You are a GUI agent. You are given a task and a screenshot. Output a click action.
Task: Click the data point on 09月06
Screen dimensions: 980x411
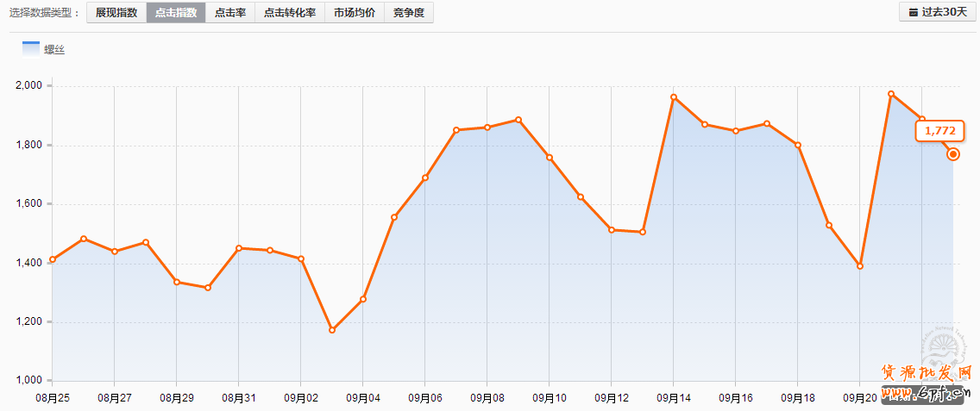[425, 177]
